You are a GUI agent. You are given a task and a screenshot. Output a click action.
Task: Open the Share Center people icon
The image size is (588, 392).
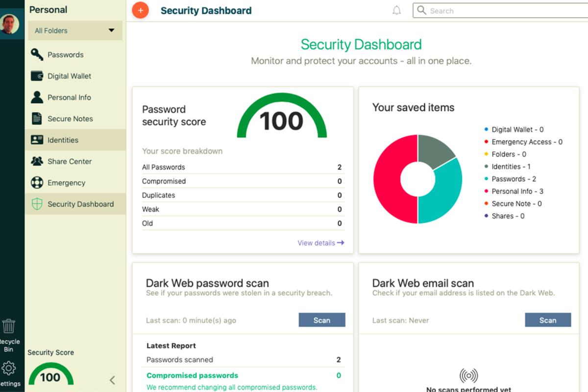[x=37, y=161]
